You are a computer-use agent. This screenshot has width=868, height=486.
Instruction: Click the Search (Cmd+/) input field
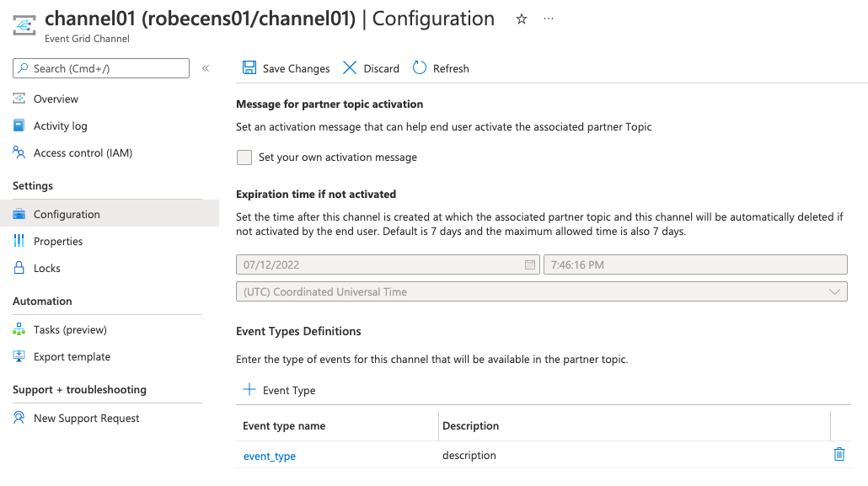(101, 68)
